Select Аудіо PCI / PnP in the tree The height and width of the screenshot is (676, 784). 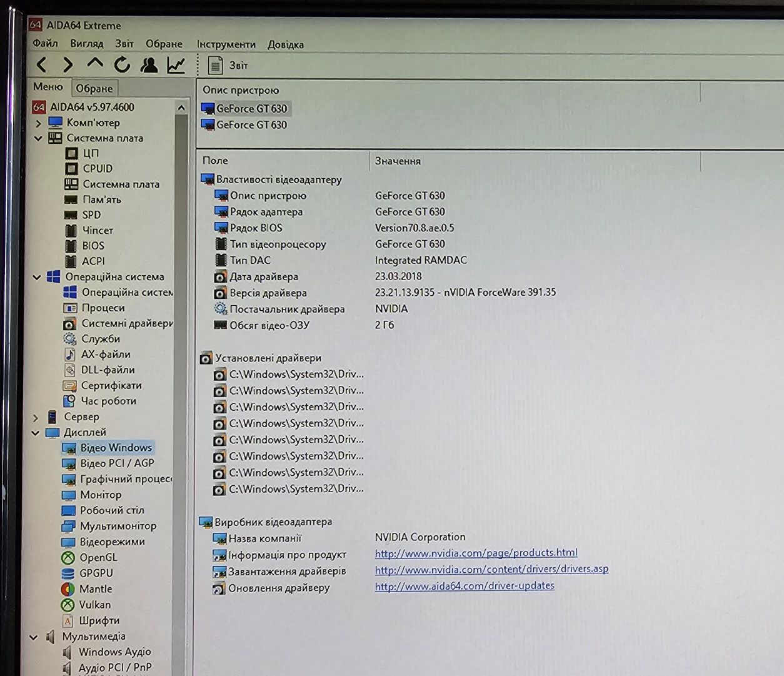coord(115,668)
